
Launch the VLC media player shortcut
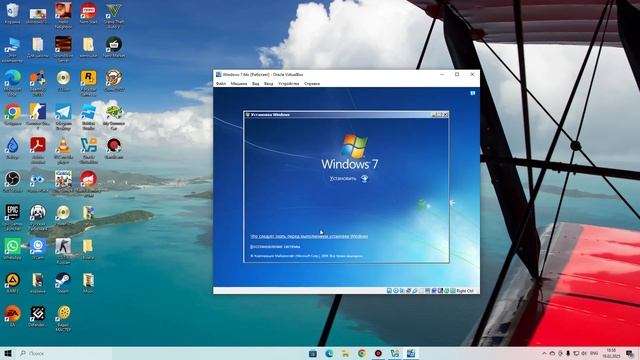[x=63, y=150]
